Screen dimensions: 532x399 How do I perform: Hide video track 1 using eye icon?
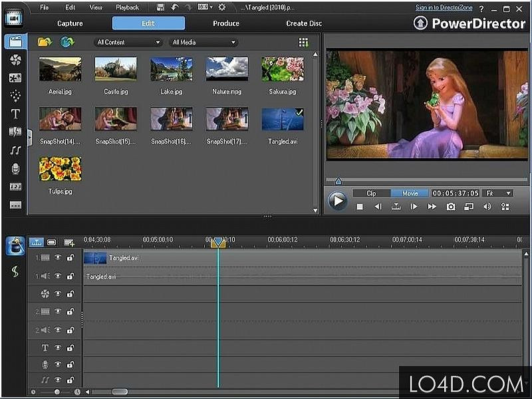point(58,258)
